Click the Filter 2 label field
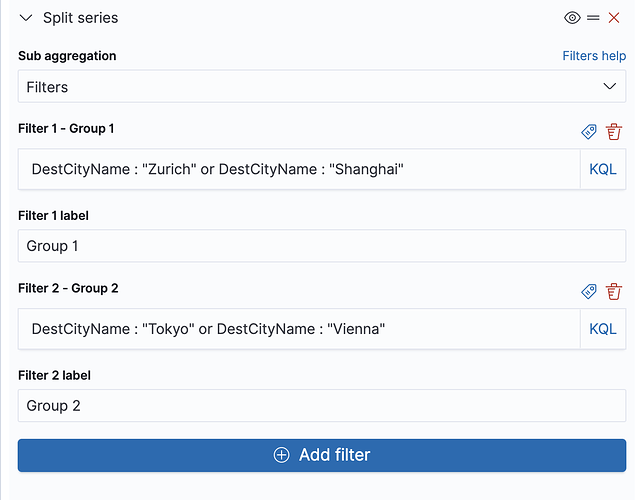The height and width of the screenshot is (500, 643). (x=321, y=406)
